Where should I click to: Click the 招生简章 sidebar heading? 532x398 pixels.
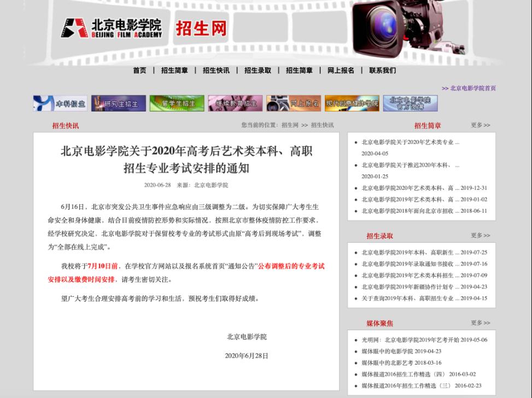pos(428,126)
